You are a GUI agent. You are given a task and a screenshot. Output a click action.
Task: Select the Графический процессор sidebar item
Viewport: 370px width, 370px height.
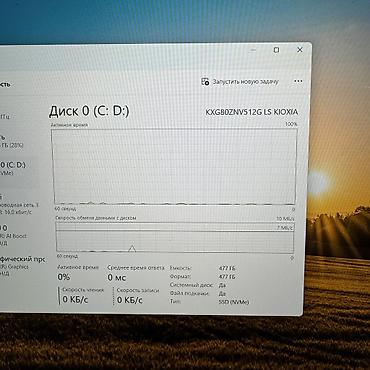click(23, 266)
